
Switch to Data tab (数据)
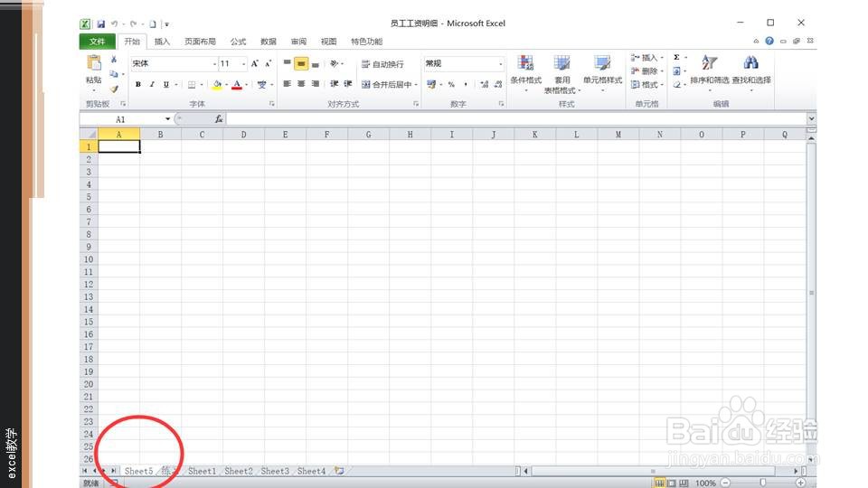tap(269, 42)
